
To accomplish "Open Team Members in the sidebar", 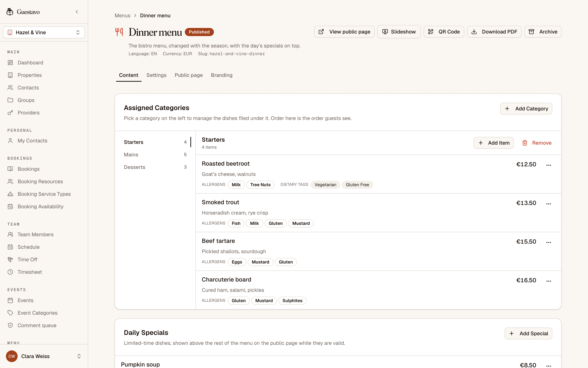I will tap(44, 234).
